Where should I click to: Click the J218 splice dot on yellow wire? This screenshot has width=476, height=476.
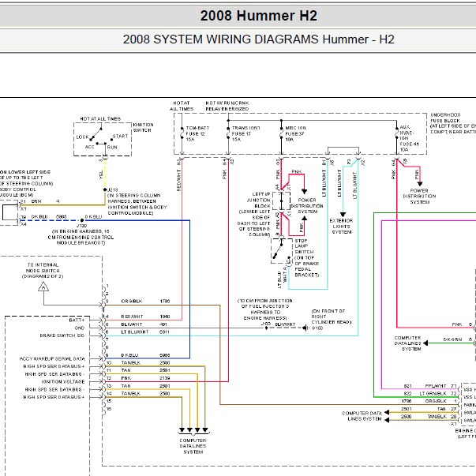tap(105, 189)
